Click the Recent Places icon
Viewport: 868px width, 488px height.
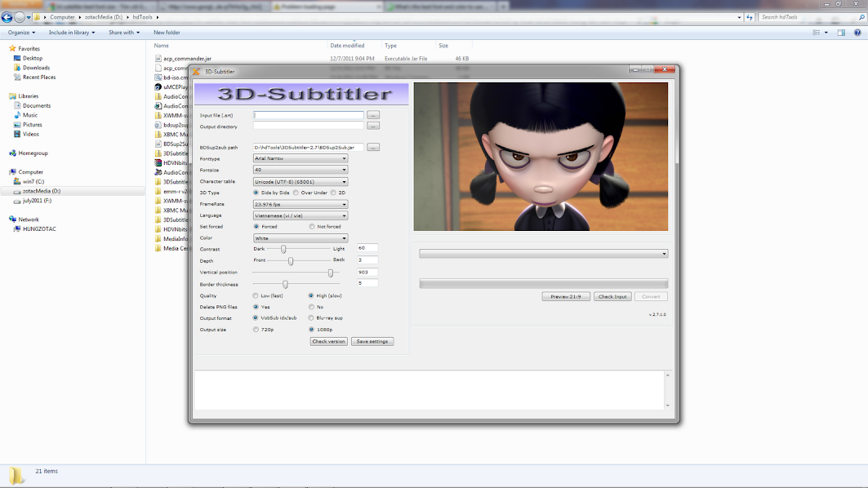(17, 77)
